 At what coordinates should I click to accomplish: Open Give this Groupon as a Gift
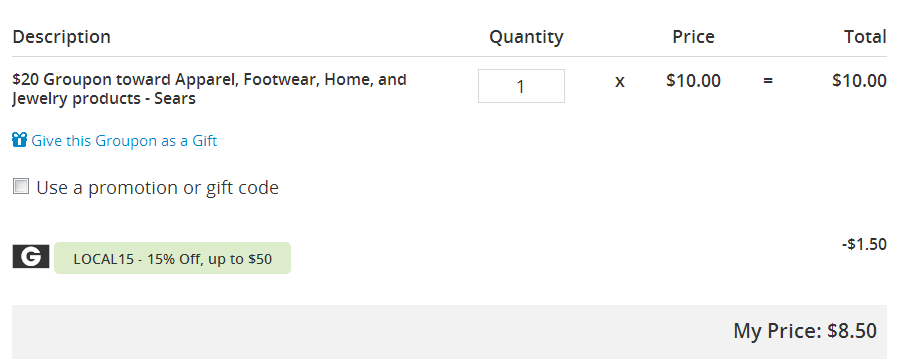(124, 141)
